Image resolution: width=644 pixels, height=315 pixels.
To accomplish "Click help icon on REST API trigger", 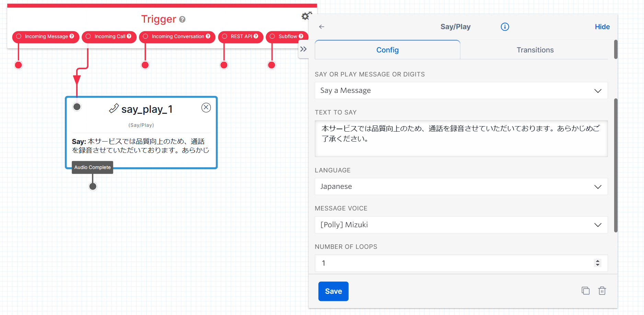I will pyautogui.click(x=256, y=36).
